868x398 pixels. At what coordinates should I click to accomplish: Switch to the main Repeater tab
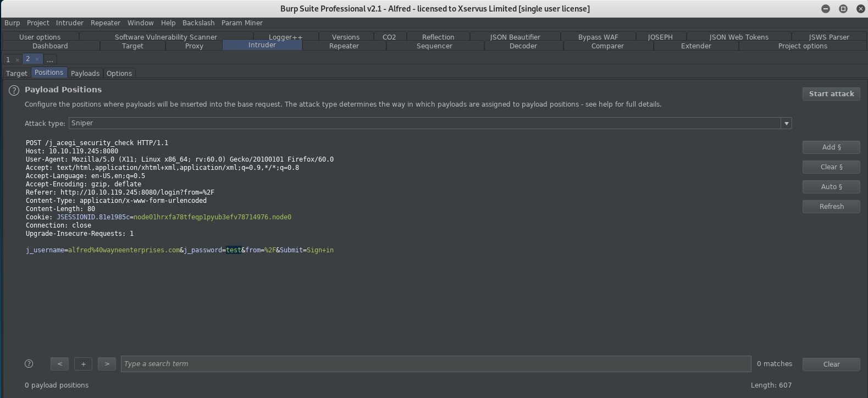point(344,46)
